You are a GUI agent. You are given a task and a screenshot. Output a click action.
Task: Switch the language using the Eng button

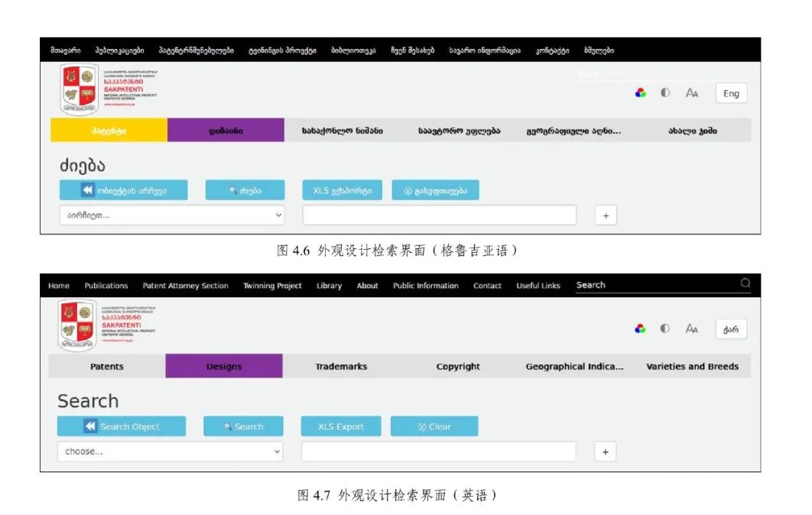tap(731, 93)
